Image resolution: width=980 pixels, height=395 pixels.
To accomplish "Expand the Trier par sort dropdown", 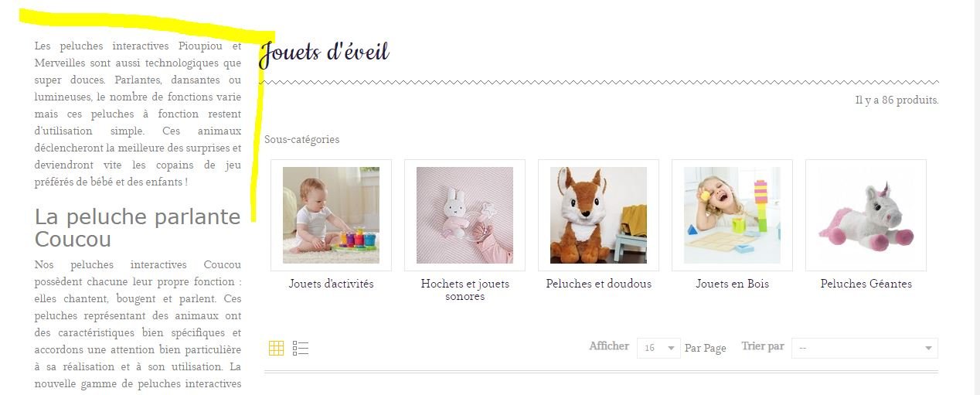I will (866, 348).
